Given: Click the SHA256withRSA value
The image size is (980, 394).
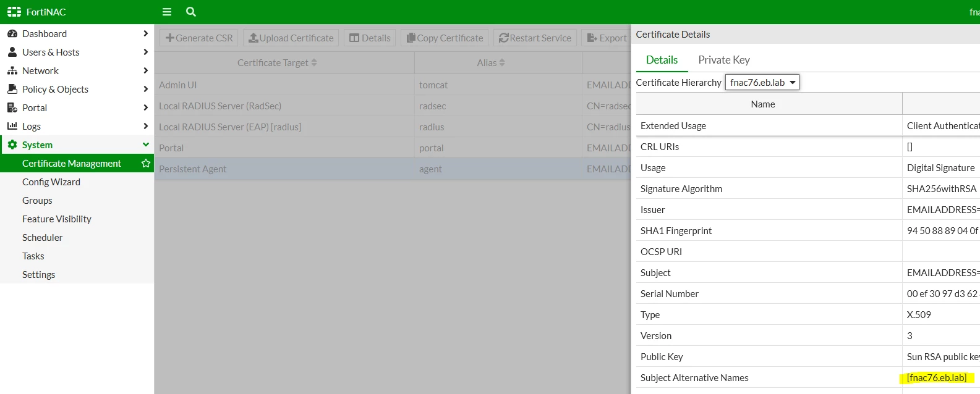Looking at the screenshot, I should (x=942, y=188).
